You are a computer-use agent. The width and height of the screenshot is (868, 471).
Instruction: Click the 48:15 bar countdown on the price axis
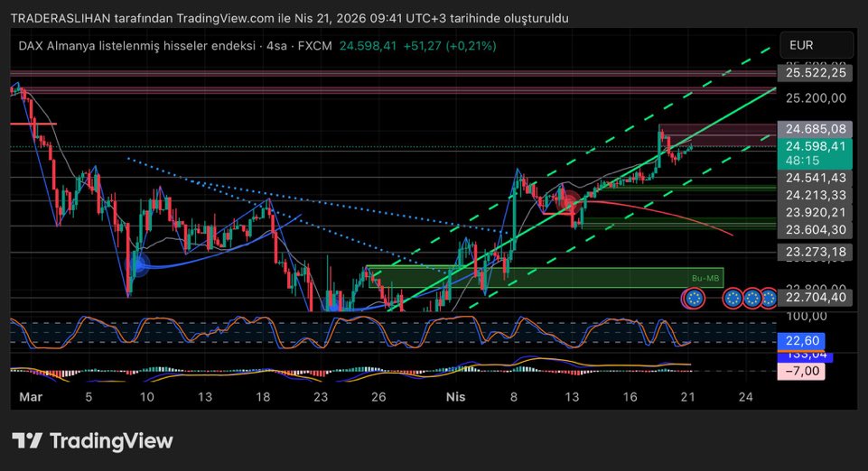802,161
